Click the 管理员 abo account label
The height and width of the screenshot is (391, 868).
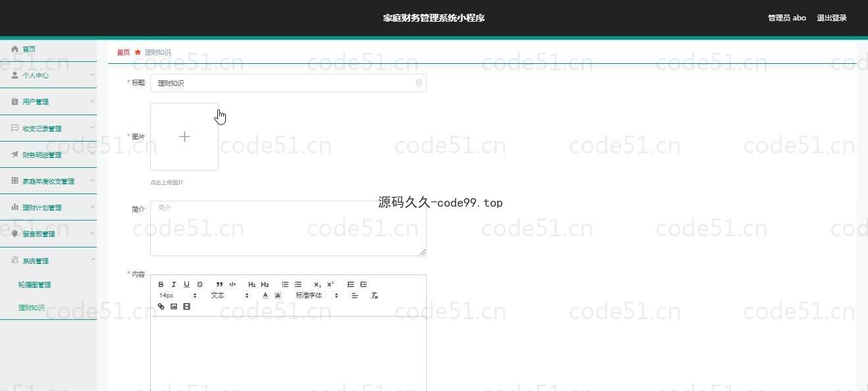coord(787,18)
